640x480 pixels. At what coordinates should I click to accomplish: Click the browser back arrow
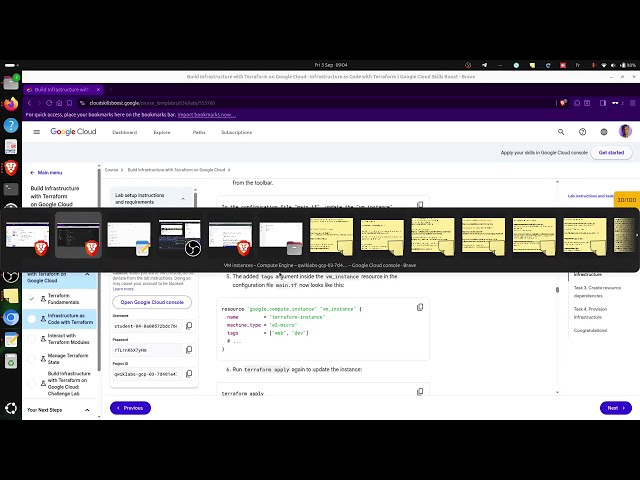(x=29, y=103)
